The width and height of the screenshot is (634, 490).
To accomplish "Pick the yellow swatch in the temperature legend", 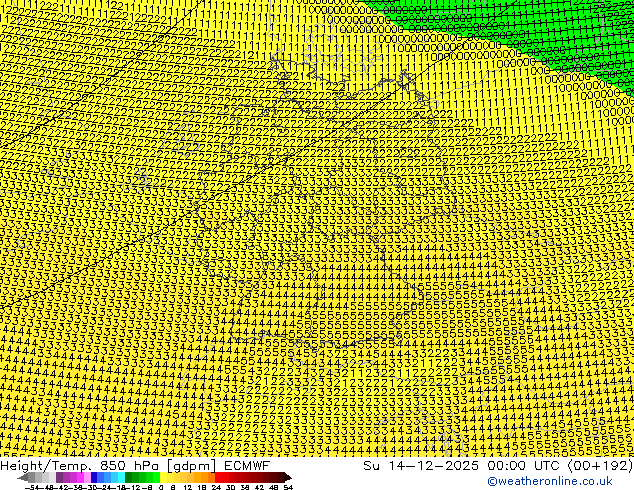I will [163, 477].
